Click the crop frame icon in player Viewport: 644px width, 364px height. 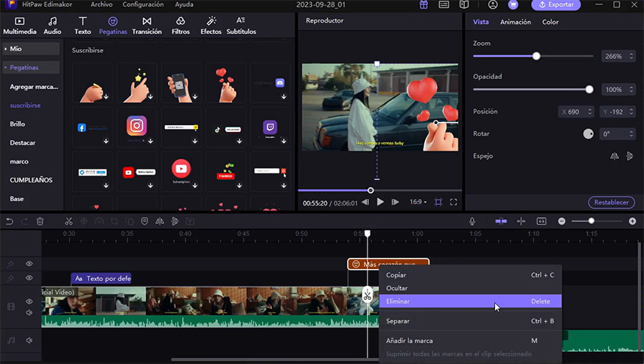[x=438, y=202]
